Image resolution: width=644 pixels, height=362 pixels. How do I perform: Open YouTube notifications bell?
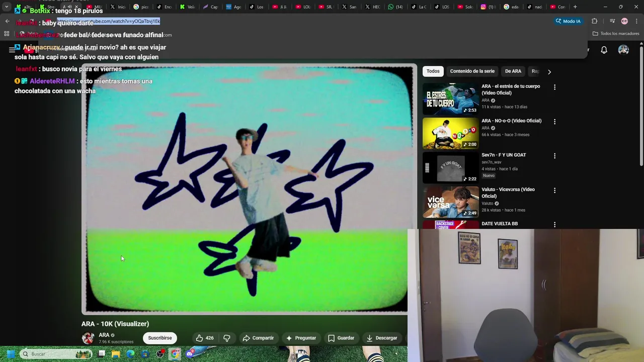[x=604, y=50]
